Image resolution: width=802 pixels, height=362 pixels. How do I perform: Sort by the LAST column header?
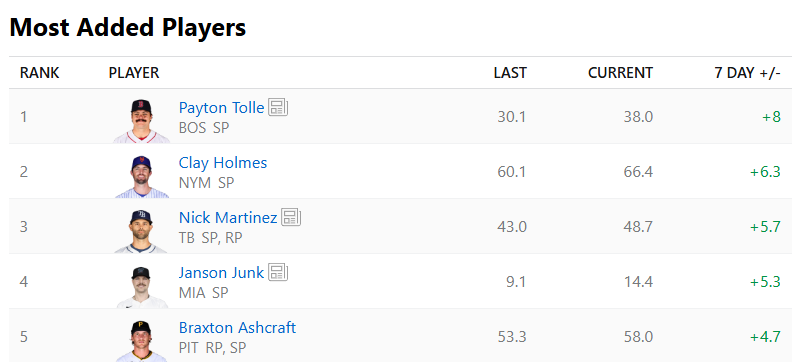tap(510, 73)
